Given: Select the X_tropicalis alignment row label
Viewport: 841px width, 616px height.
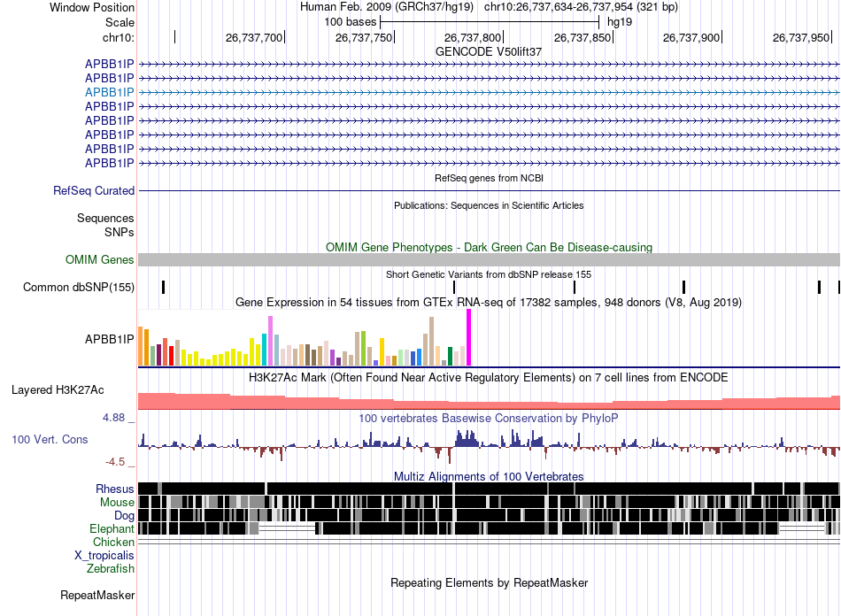Looking at the screenshot, I should coord(104,556).
